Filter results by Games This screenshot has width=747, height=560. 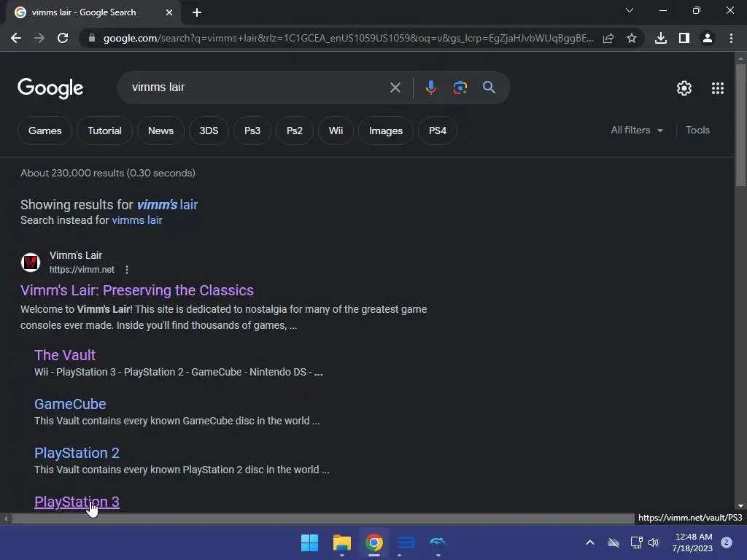click(44, 131)
